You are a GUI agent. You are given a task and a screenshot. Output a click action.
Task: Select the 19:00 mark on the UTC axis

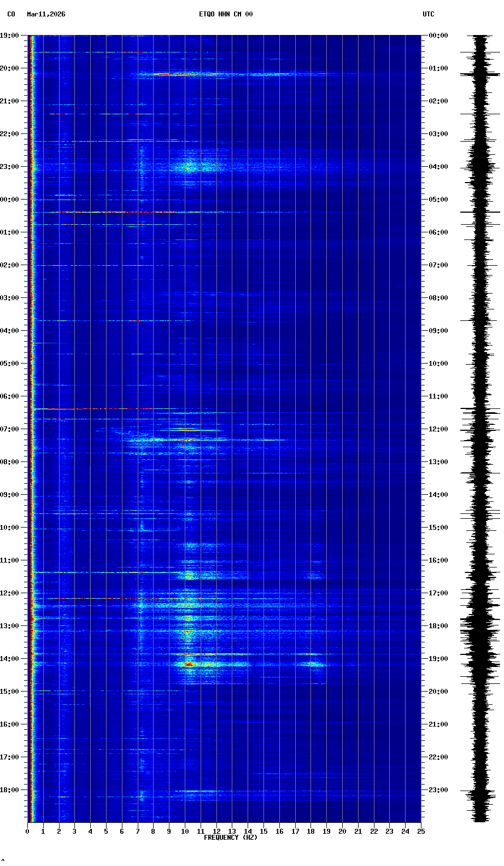pyautogui.click(x=438, y=659)
